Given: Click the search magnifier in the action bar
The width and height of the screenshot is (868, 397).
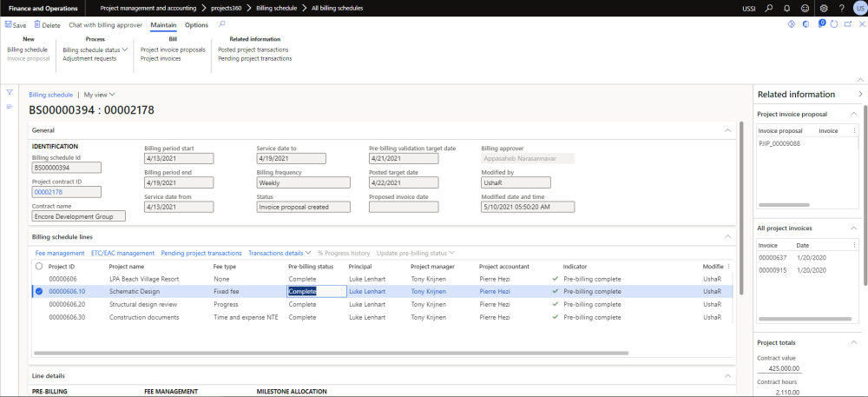Looking at the screenshot, I should [x=221, y=24].
